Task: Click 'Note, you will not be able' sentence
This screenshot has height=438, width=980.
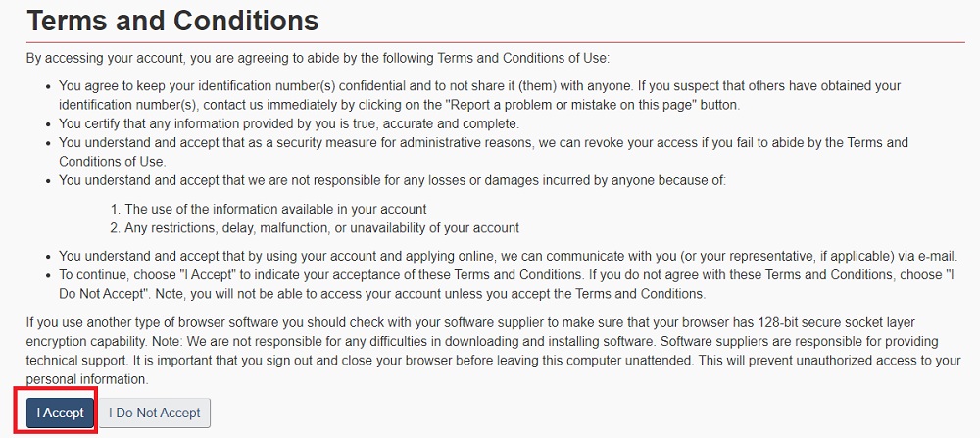Action: coord(430,294)
